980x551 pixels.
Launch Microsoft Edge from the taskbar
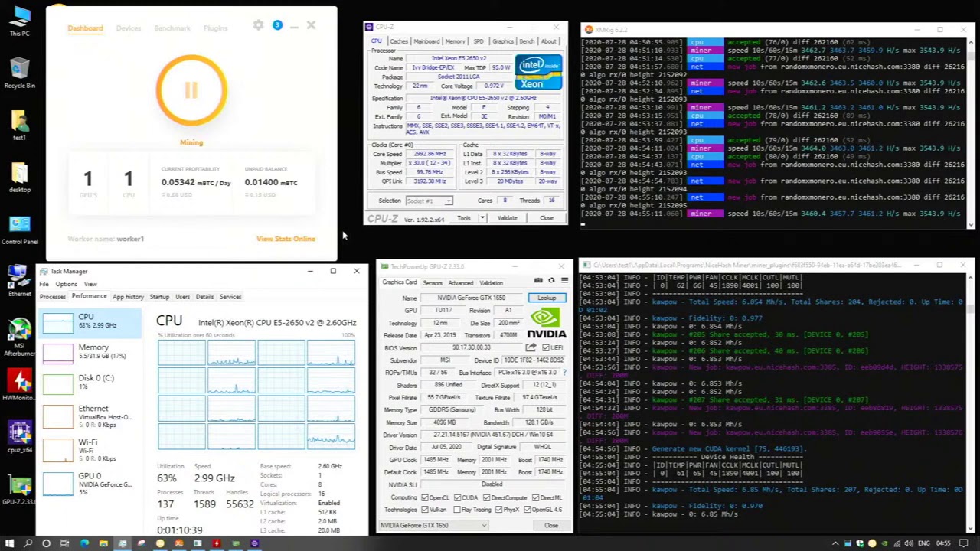pyautogui.click(x=84, y=543)
